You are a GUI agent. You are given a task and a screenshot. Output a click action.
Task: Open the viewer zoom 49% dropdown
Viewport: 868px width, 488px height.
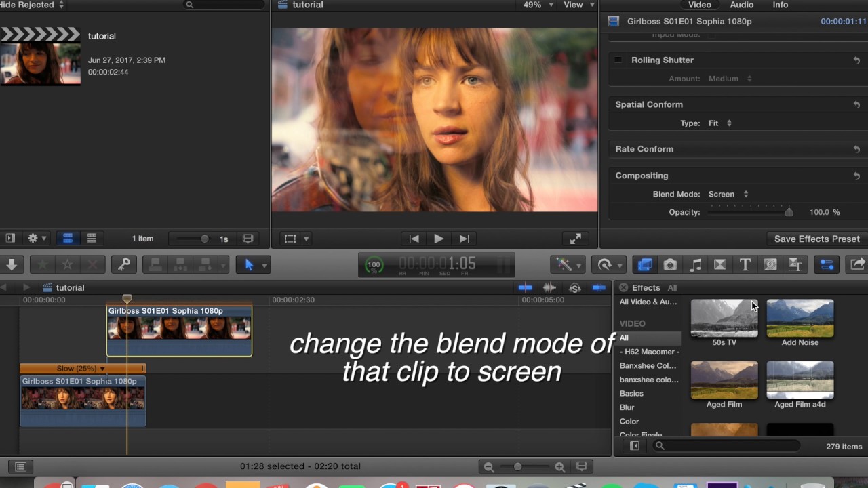point(538,5)
